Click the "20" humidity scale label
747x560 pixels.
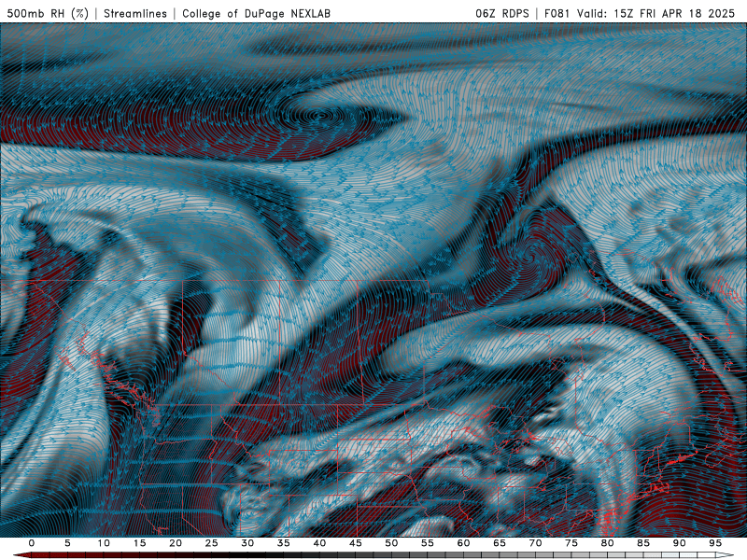coord(176,543)
